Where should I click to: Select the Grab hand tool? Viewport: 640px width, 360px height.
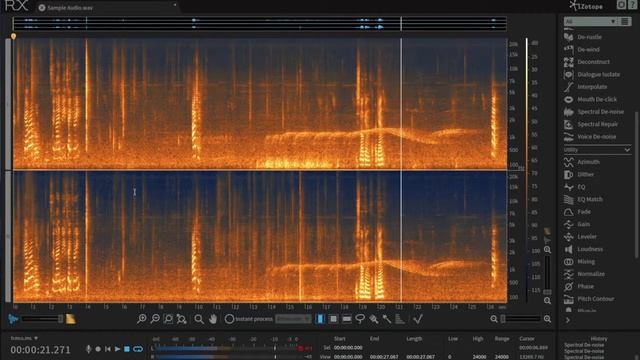click(x=213, y=319)
